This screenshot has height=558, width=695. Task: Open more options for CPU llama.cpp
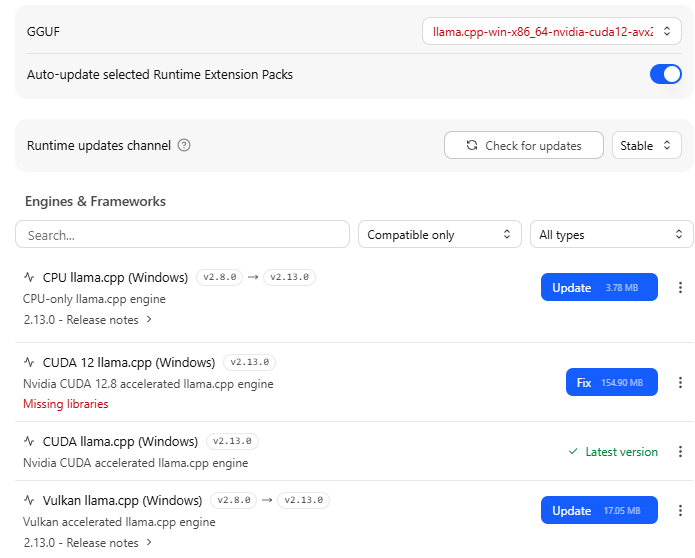680,287
